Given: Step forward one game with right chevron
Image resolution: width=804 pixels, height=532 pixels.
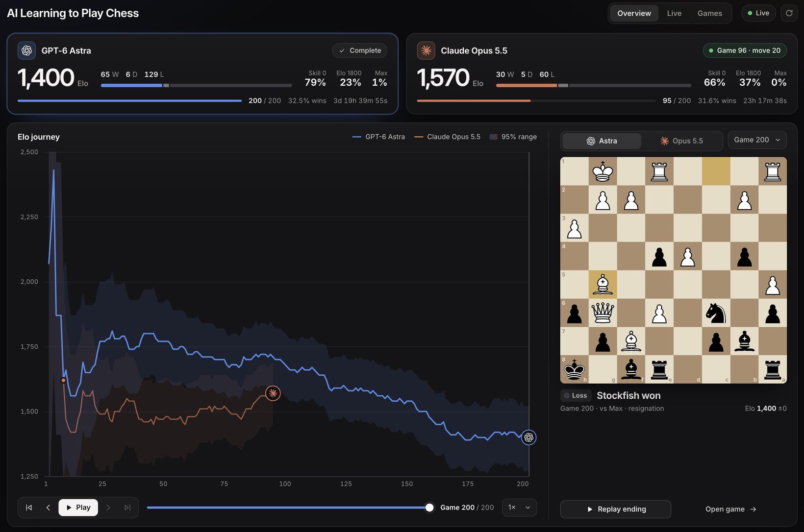Looking at the screenshot, I should [x=108, y=508].
